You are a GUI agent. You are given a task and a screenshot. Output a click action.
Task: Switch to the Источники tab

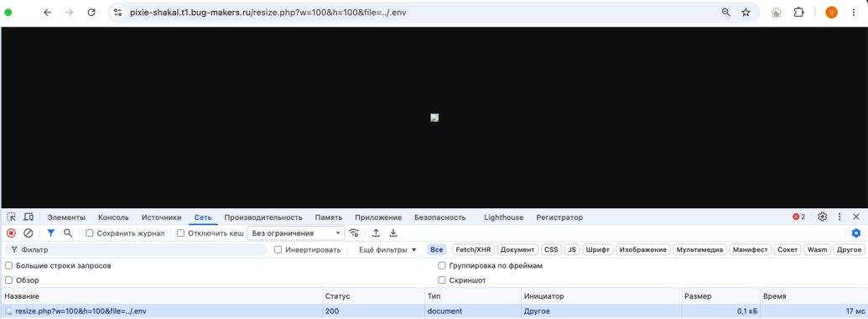(x=162, y=217)
